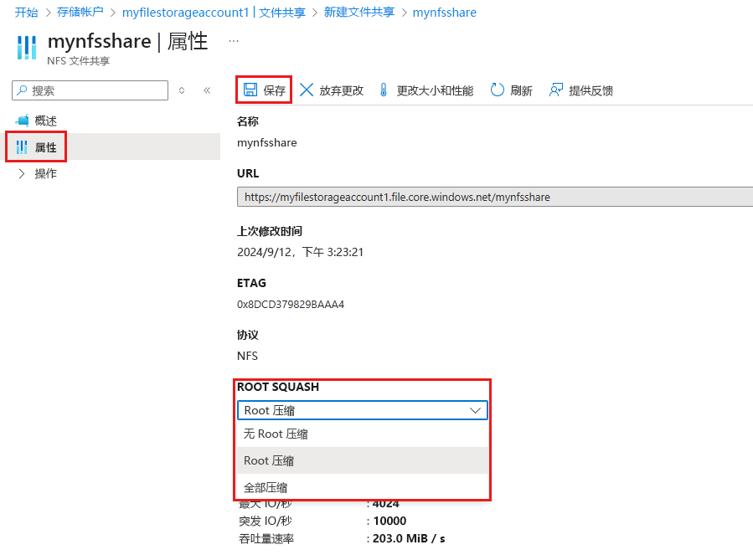Select the 全部压缩 option

click(363, 487)
